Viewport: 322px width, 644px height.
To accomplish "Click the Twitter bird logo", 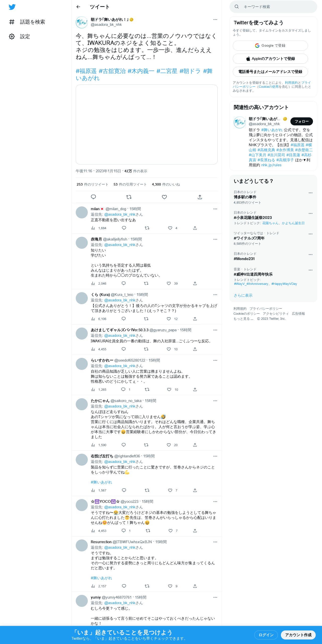I will [x=12, y=7].
